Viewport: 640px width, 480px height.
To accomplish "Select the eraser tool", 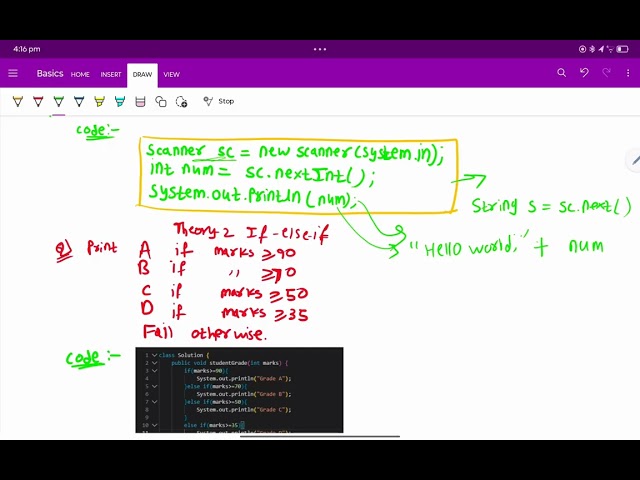I will [x=140, y=101].
